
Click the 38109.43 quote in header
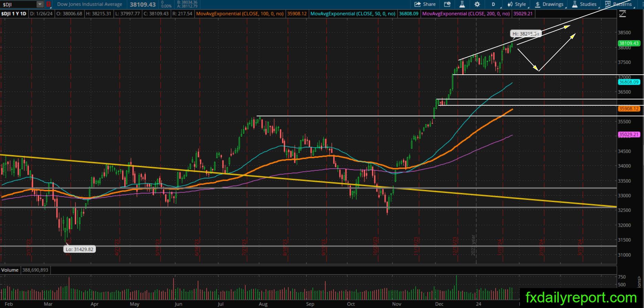pyautogui.click(x=143, y=4)
